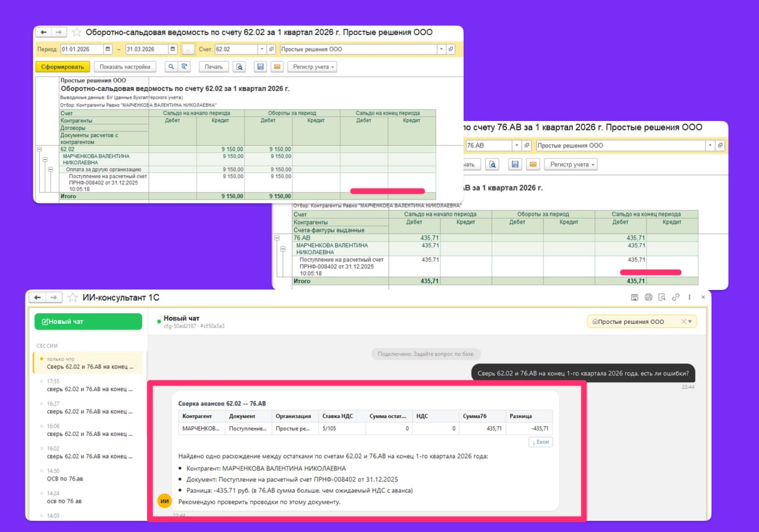The image size is (759, 532).
Task: Open the 14:50 ОСВ по 76.ав session
Action: pyautogui.click(x=88, y=474)
